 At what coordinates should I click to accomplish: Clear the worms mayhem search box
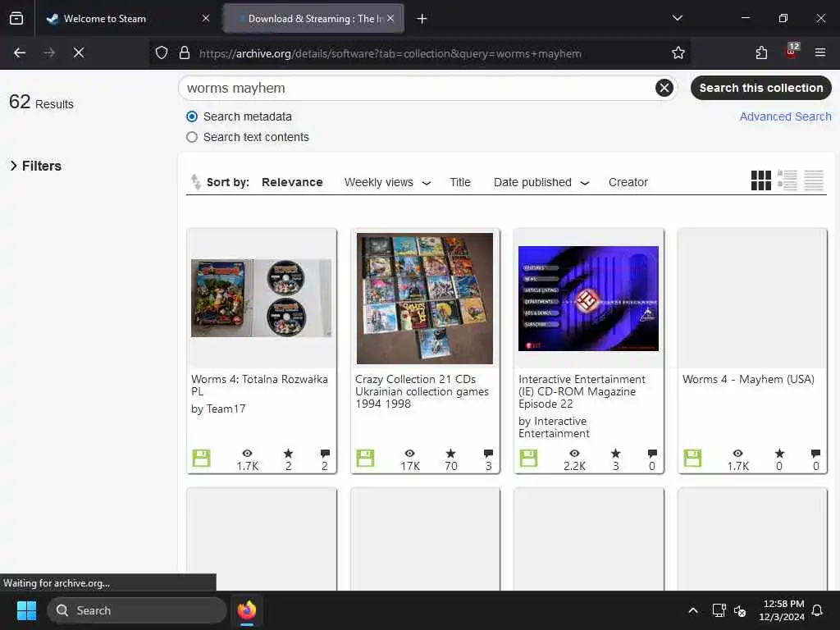(664, 87)
